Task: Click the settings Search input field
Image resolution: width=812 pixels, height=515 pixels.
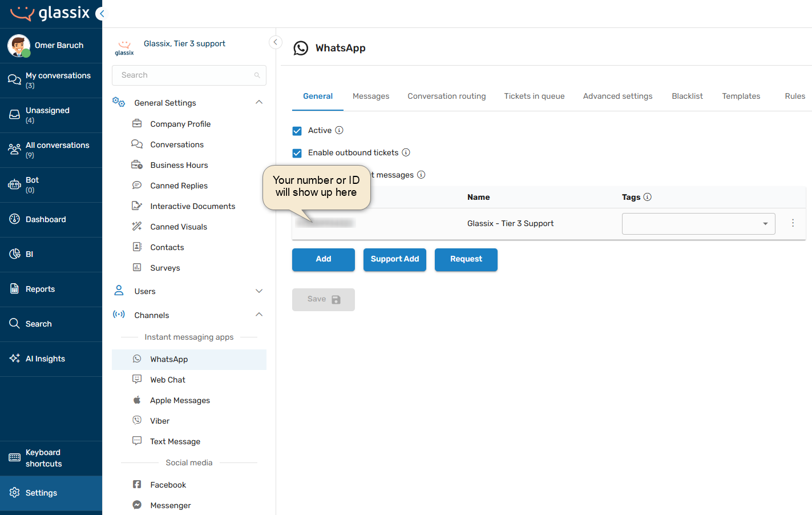Action: 189,75
